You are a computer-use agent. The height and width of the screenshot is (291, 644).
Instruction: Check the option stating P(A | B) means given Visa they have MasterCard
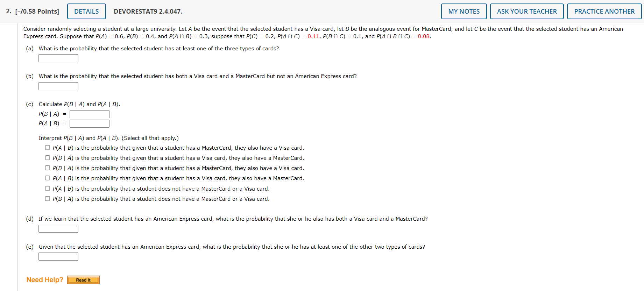click(47, 178)
